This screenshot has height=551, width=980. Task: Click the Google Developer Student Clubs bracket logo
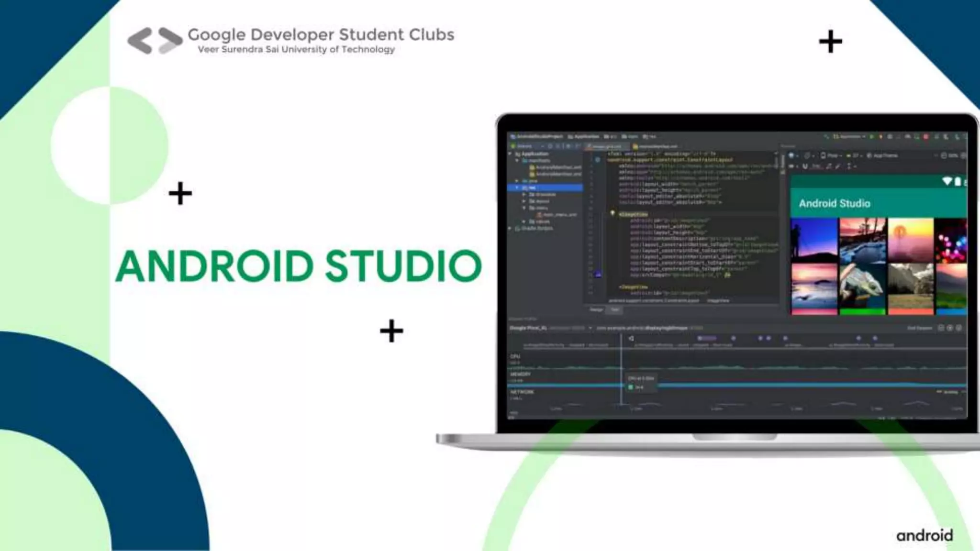155,41
